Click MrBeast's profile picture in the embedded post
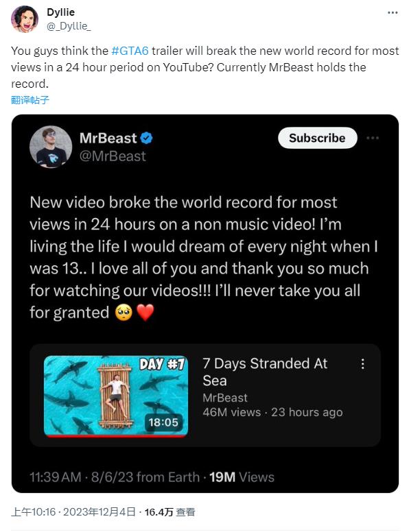The width and height of the screenshot is (409, 532). pyautogui.click(x=51, y=147)
